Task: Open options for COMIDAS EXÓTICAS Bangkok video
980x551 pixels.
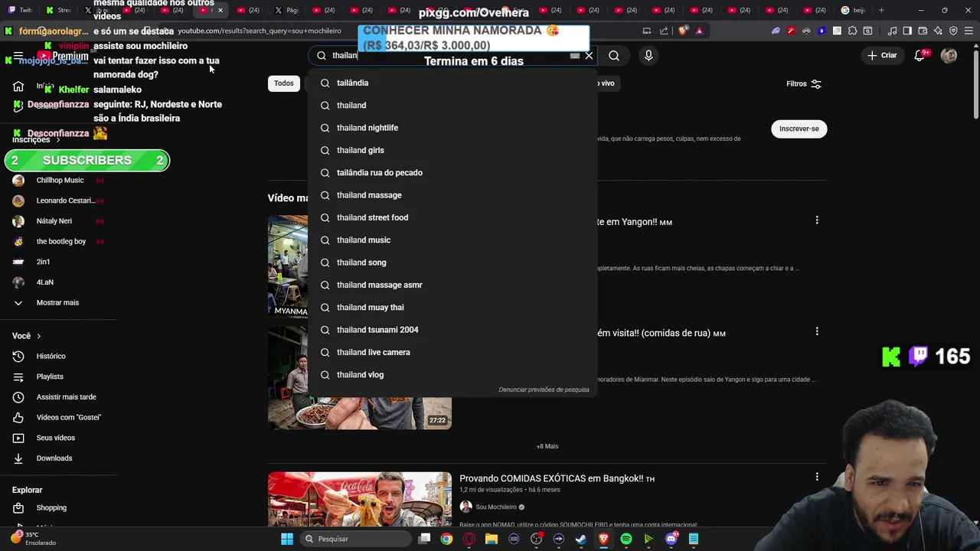Action: pos(817,477)
